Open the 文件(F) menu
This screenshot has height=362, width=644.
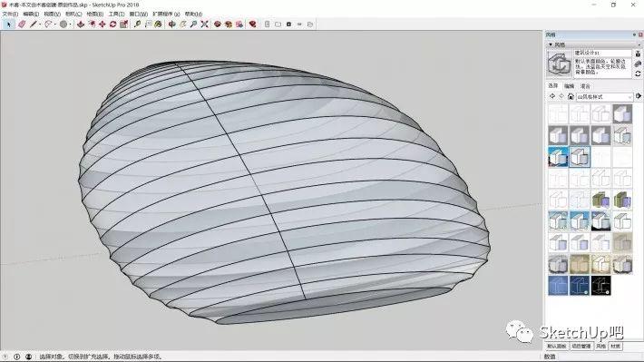(10, 14)
